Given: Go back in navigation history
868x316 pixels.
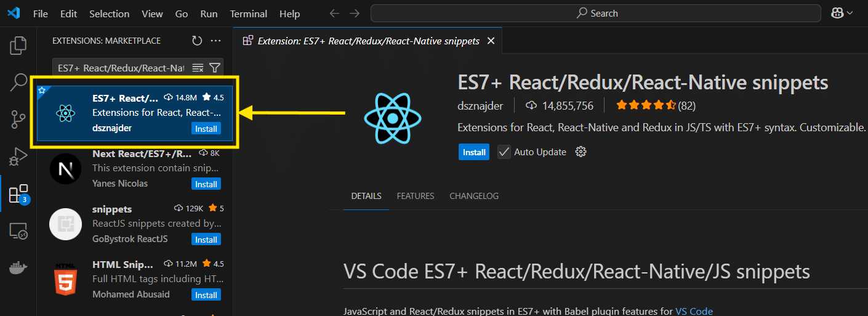Looking at the screenshot, I should (334, 13).
